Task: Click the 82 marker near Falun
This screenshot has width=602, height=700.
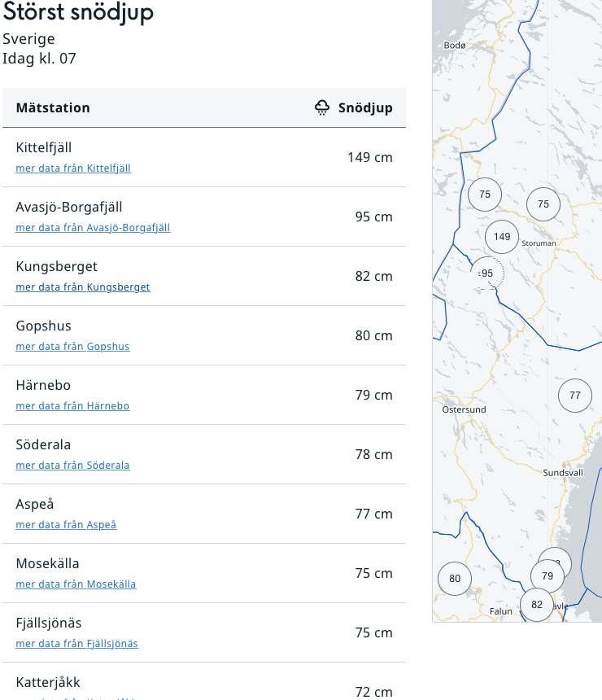Action: pos(537,605)
